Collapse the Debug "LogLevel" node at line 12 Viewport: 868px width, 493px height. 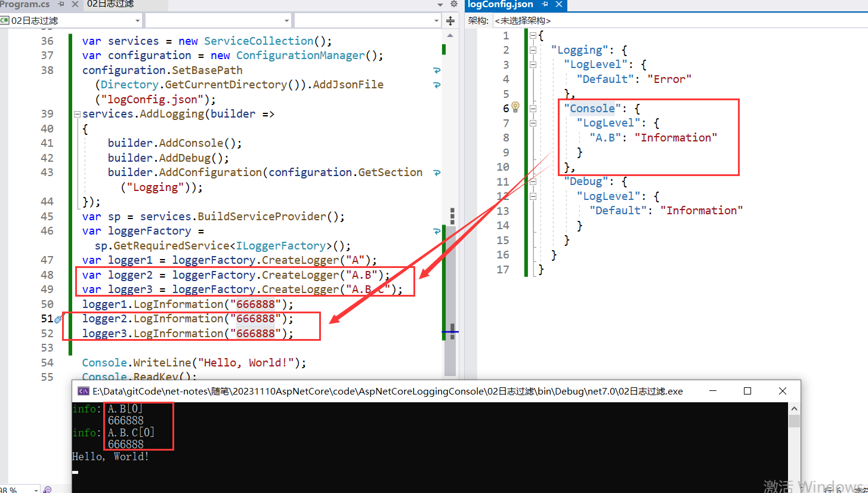[533, 196]
